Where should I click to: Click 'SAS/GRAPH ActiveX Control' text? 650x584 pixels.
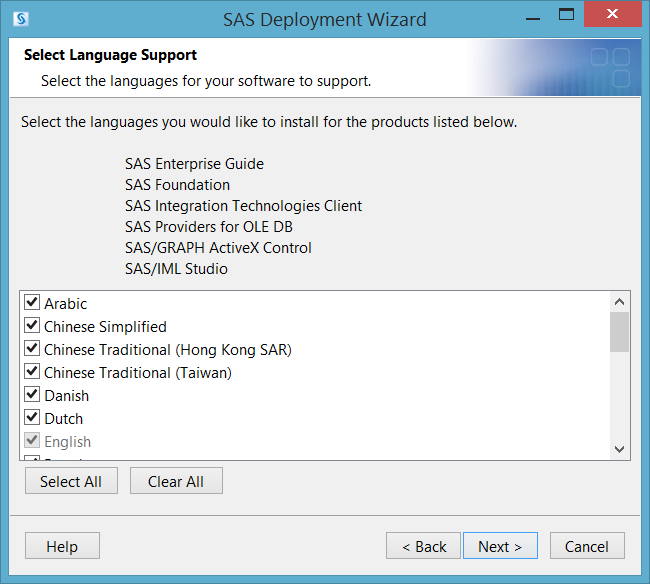pos(218,248)
